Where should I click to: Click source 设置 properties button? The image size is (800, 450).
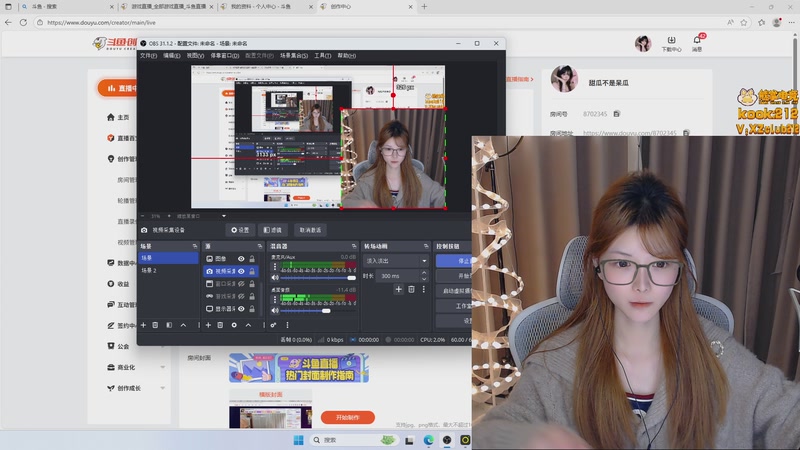[x=240, y=230]
